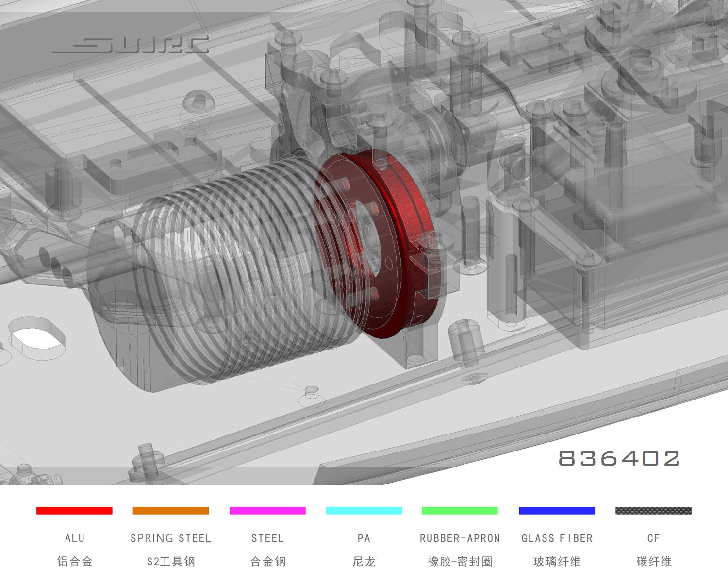The height and width of the screenshot is (584, 728).
Task: Select the GLASS FIBER legend label
Action: (557, 538)
